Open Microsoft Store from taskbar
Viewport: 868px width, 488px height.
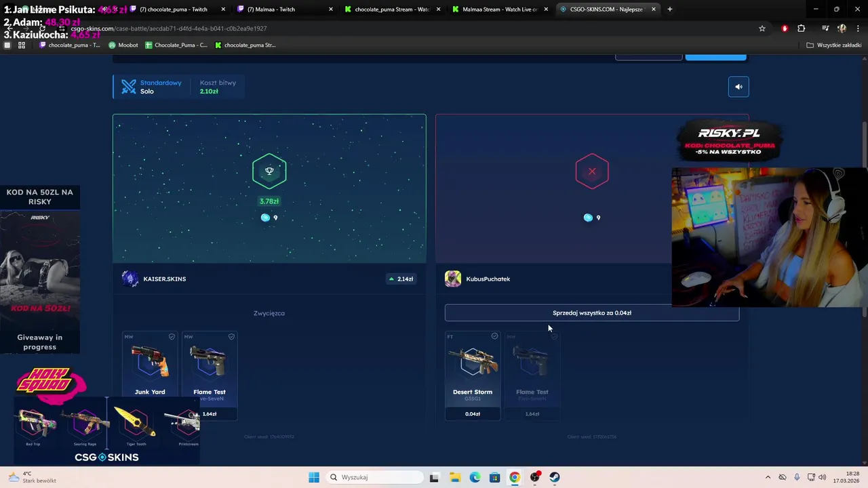pos(494,477)
